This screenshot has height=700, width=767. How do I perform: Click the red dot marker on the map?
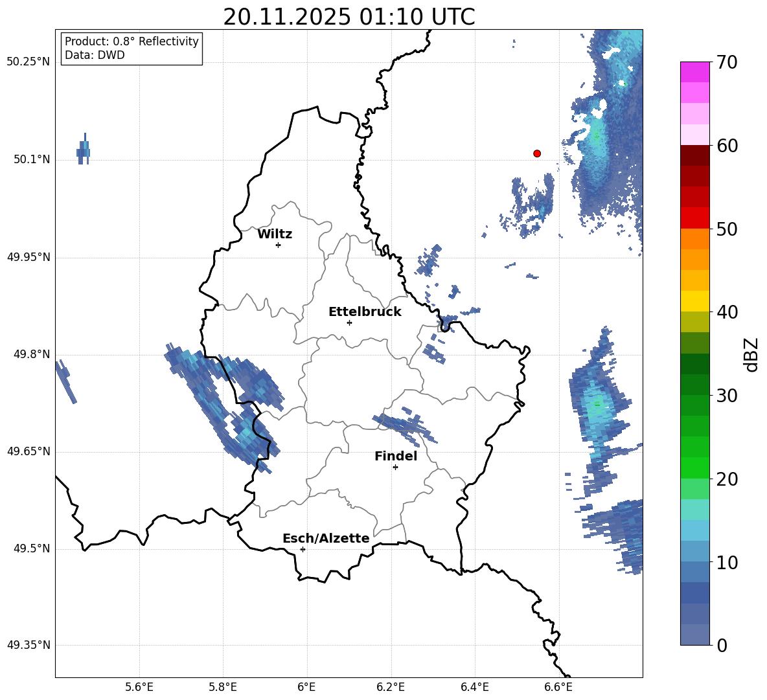[x=537, y=153]
